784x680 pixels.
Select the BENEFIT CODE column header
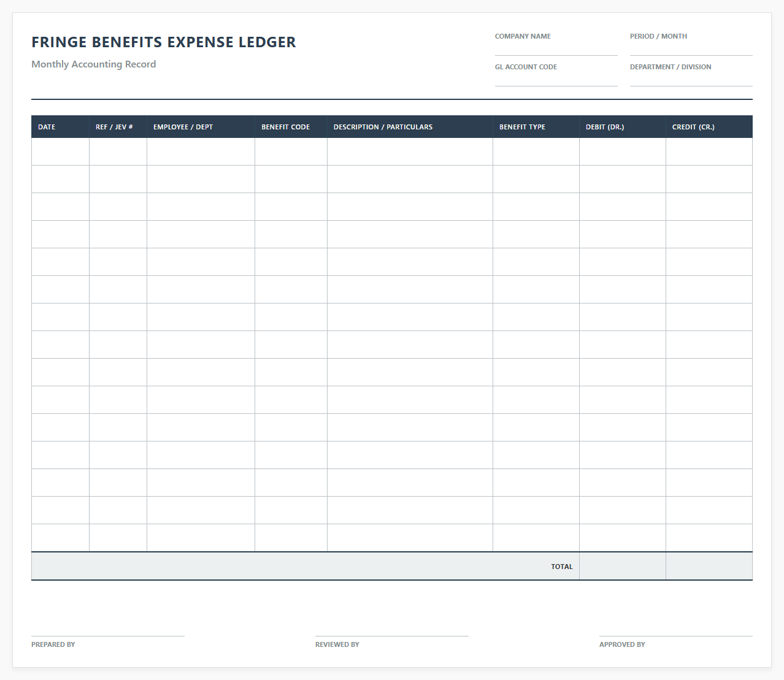click(291, 127)
